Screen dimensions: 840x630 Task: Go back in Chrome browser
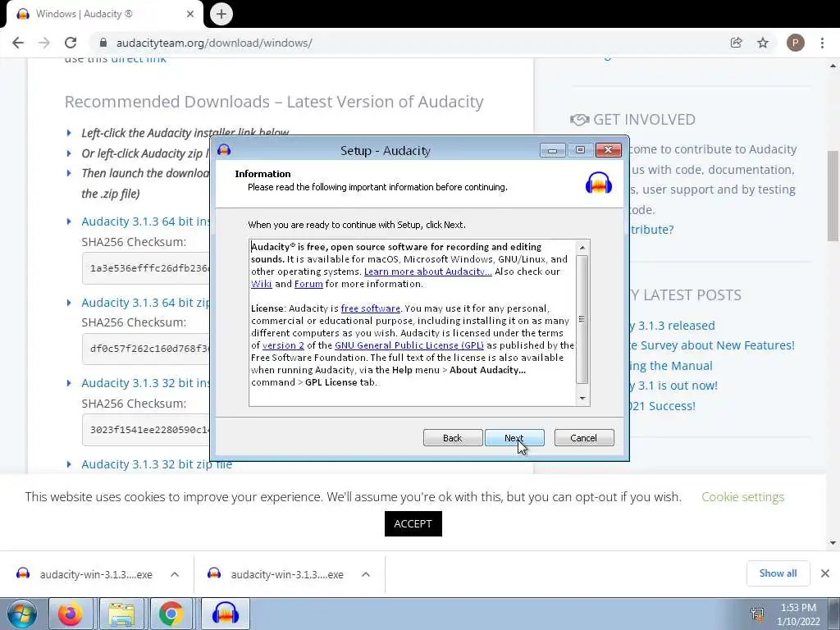coord(18,43)
